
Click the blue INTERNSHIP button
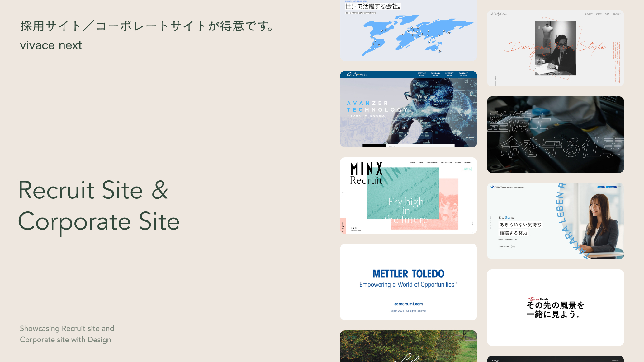[x=611, y=187]
